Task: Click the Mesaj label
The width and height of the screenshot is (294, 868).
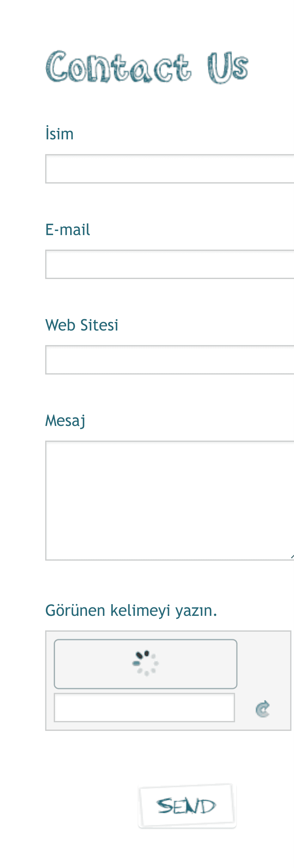Action: coord(65,421)
